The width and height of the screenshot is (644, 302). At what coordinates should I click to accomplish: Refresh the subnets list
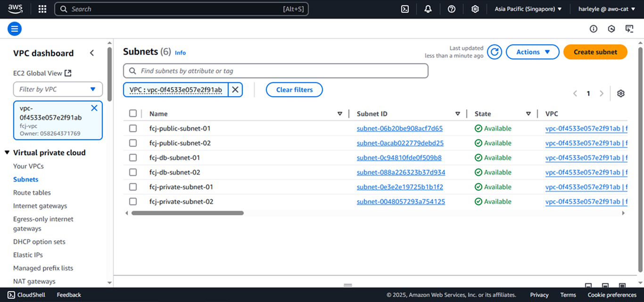[x=495, y=52]
